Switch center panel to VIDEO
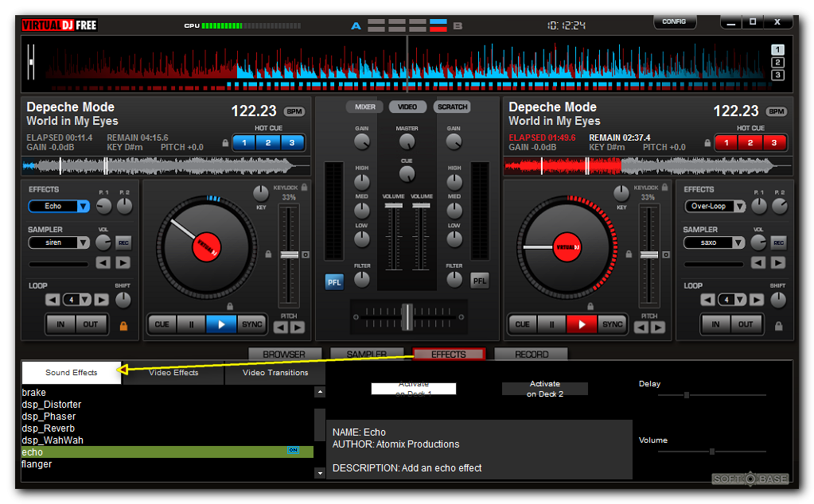814x504 pixels. [407, 107]
